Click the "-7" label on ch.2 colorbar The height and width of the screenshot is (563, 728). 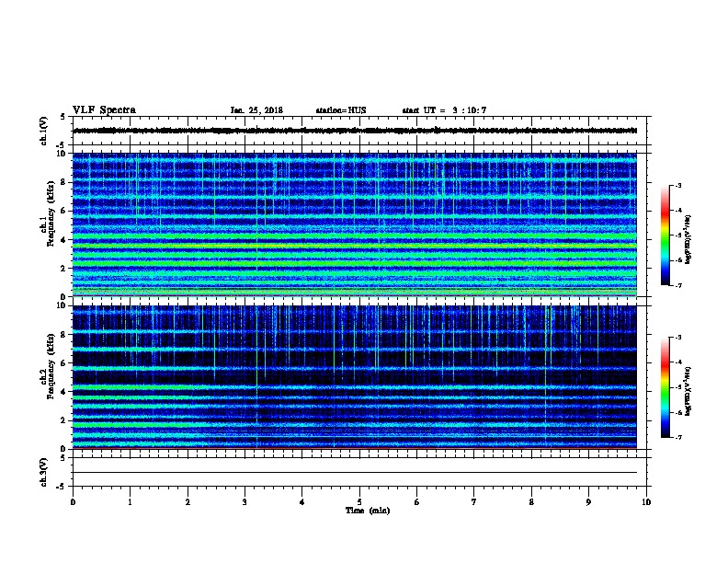click(677, 438)
